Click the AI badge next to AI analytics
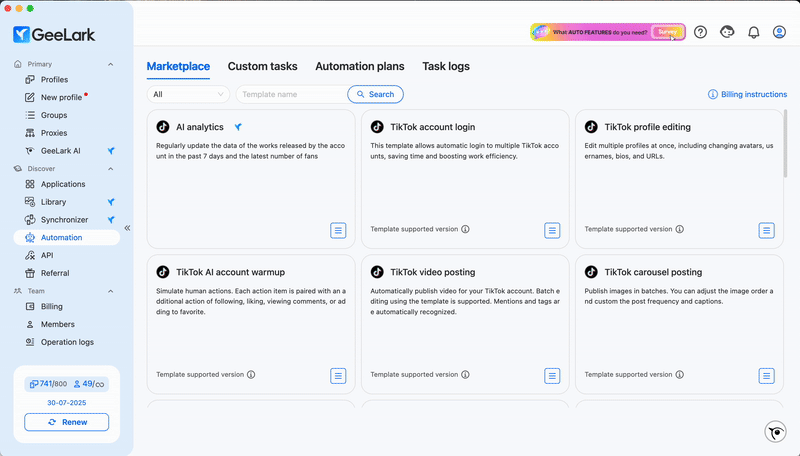 click(238, 127)
